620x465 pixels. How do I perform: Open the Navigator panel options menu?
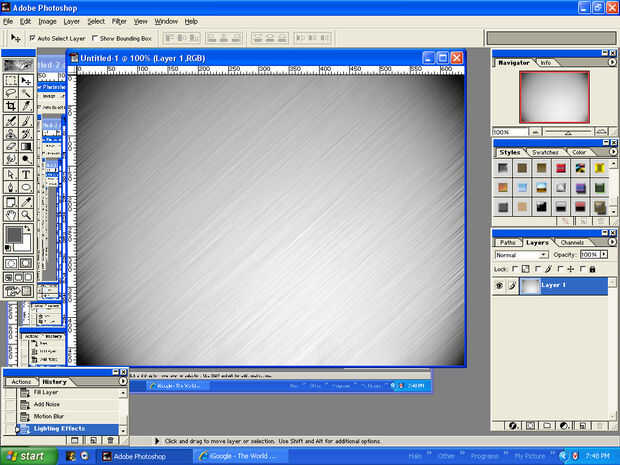coord(612,62)
